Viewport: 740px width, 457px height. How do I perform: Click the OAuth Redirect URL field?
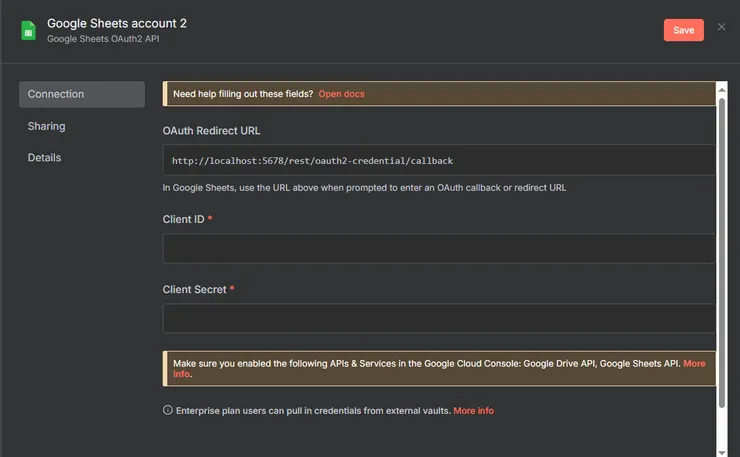[439, 161]
